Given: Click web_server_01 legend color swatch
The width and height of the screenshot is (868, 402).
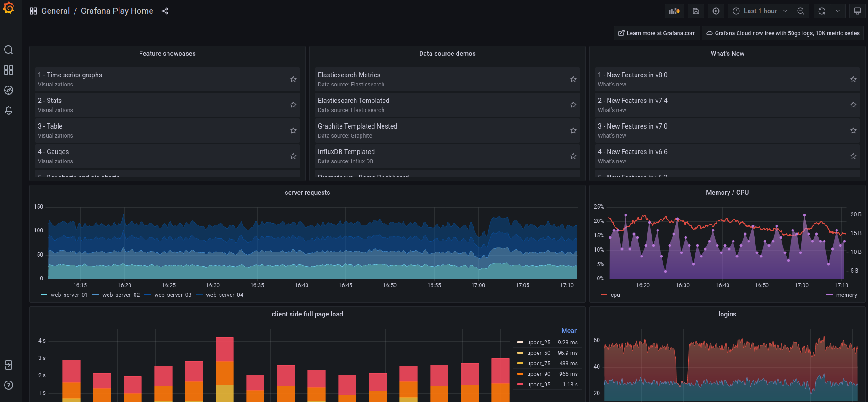Looking at the screenshot, I should pos(44,295).
